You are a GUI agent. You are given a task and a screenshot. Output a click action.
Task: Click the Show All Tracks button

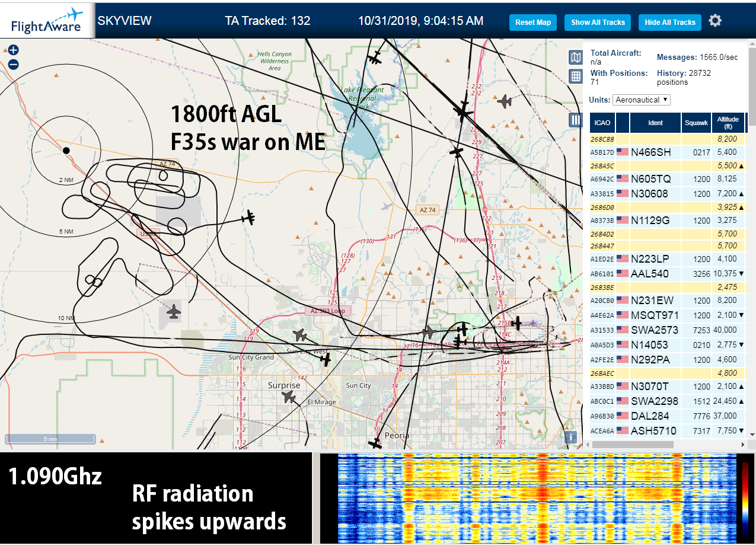click(x=598, y=23)
